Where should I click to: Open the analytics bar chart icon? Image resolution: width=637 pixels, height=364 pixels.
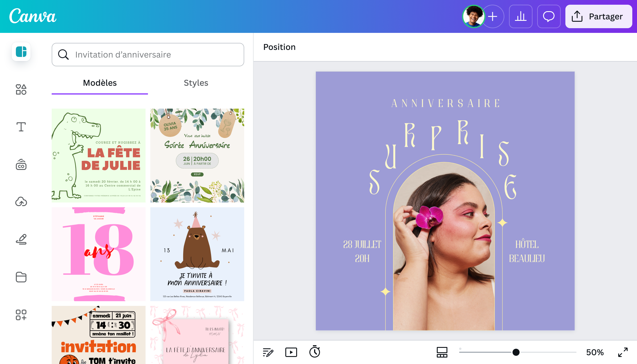point(520,16)
